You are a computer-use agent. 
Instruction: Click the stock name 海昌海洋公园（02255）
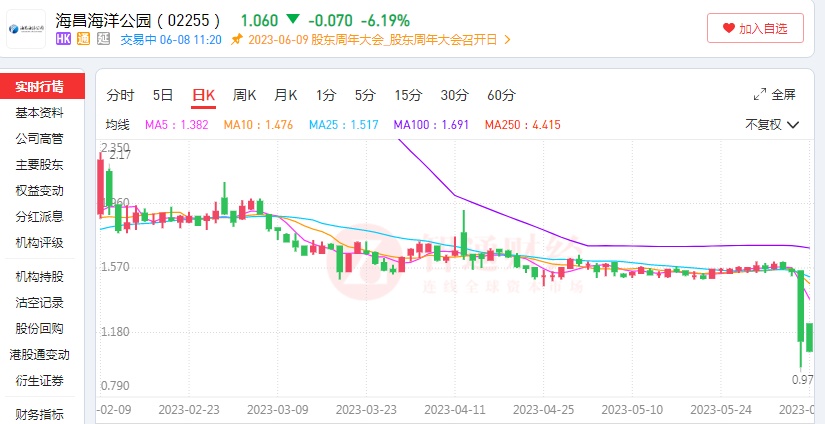tap(138, 21)
